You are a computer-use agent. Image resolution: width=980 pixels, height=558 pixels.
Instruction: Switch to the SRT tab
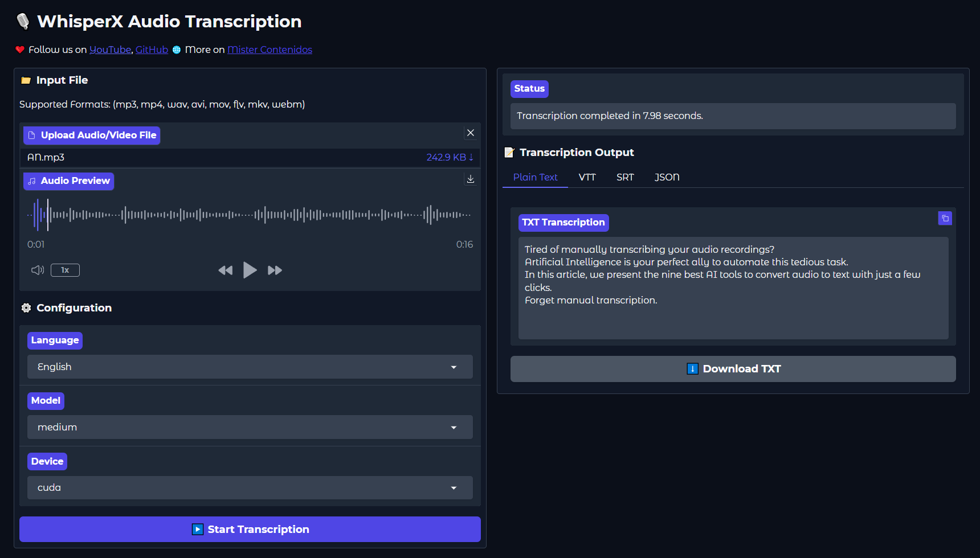(625, 177)
